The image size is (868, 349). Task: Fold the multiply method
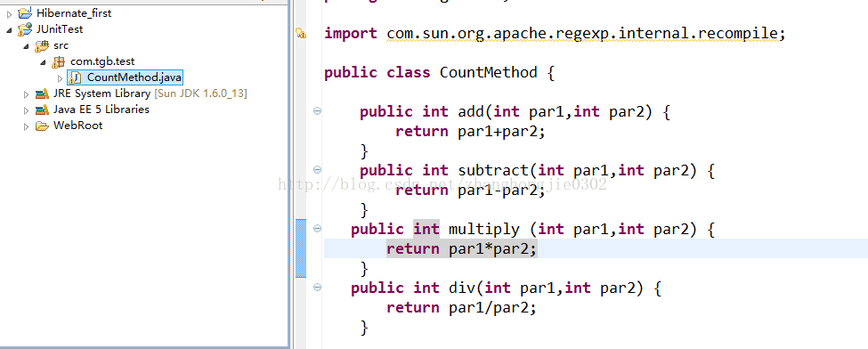tap(317, 228)
